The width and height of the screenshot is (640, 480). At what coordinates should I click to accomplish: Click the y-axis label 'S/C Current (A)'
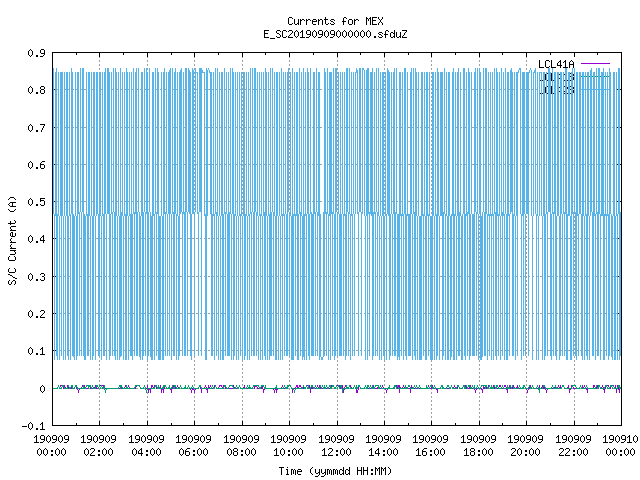pyautogui.click(x=12, y=240)
